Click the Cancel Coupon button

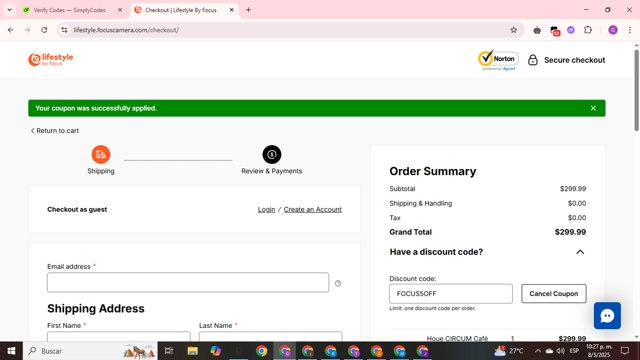click(553, 293)
